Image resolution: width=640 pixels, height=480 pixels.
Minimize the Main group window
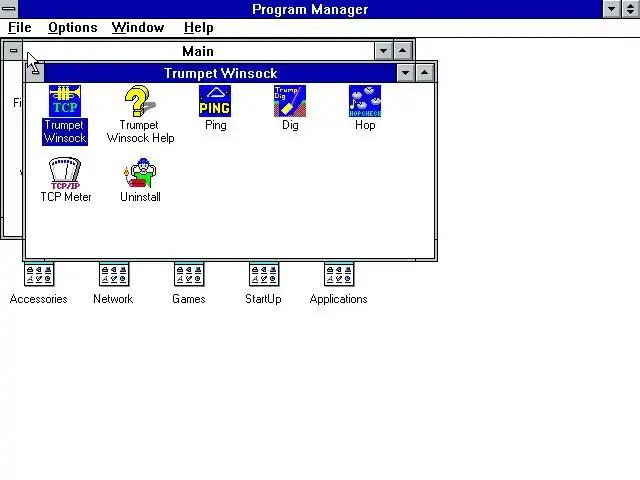(x=383, y=51)
